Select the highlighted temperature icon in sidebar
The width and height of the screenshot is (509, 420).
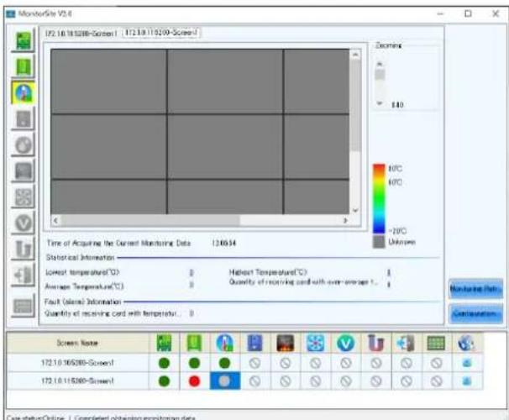[x=24, y=93]
